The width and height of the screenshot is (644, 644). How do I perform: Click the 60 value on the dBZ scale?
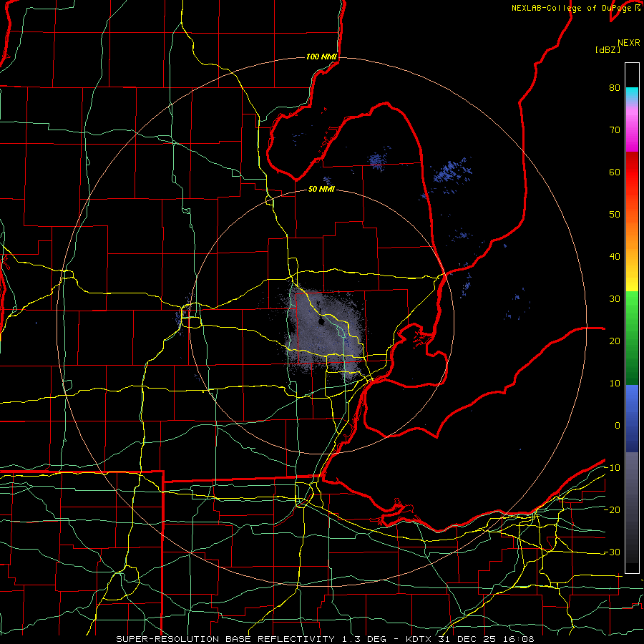coord(615,172)
